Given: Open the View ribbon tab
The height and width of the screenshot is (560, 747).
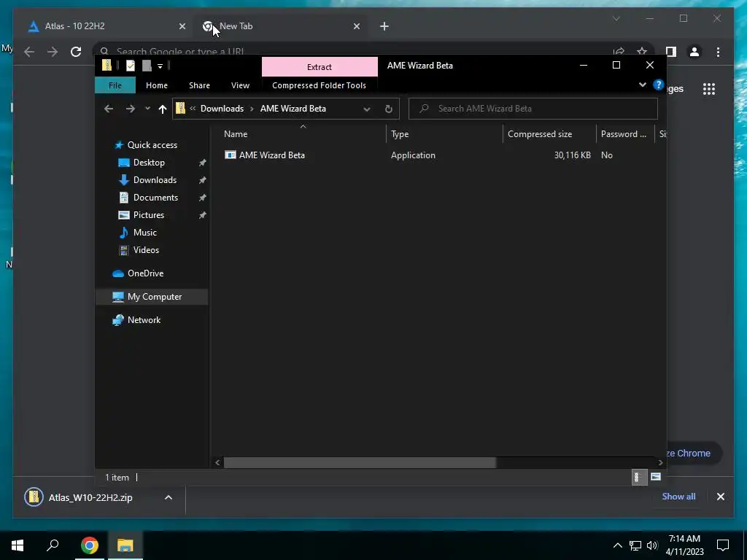Looking at the screenshot, I should click(x=240, y=85).
